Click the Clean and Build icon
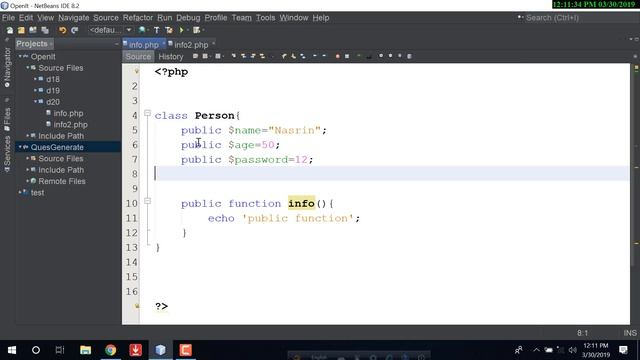 click(169, 30)
